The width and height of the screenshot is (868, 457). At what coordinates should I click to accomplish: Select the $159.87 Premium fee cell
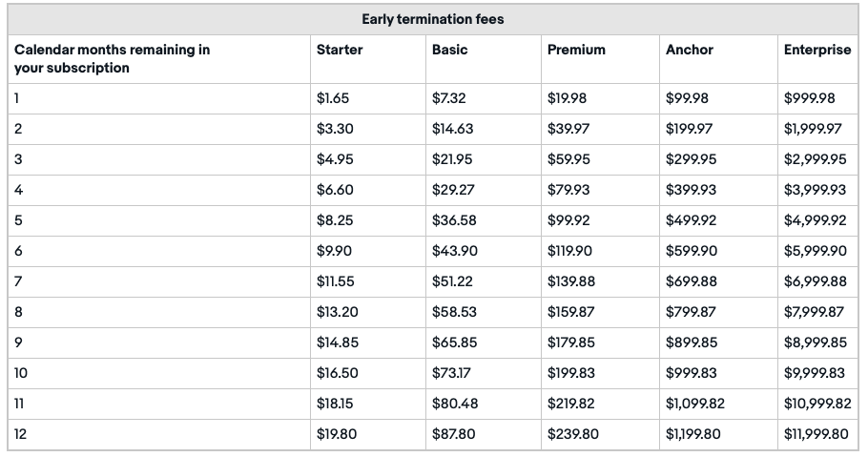pos(571,312)
